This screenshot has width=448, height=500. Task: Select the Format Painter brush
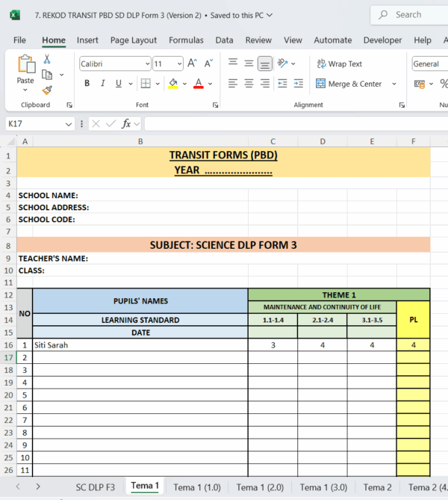click(47, 90)
